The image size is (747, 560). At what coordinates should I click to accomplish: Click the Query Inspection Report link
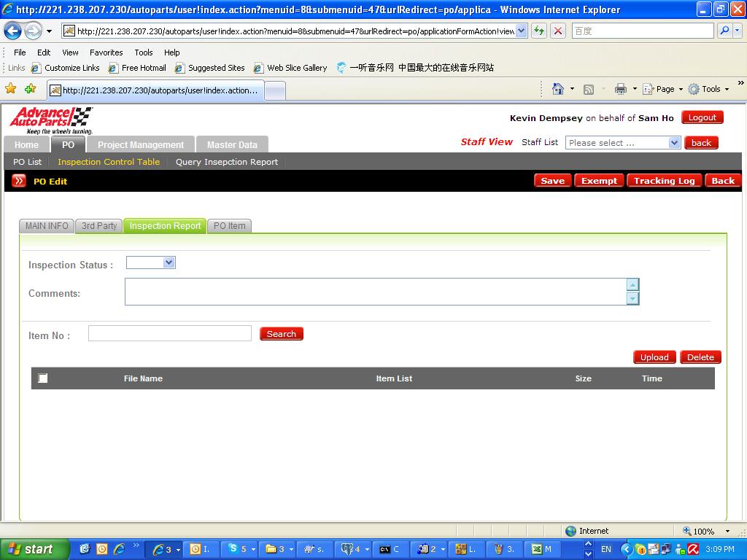226,162
